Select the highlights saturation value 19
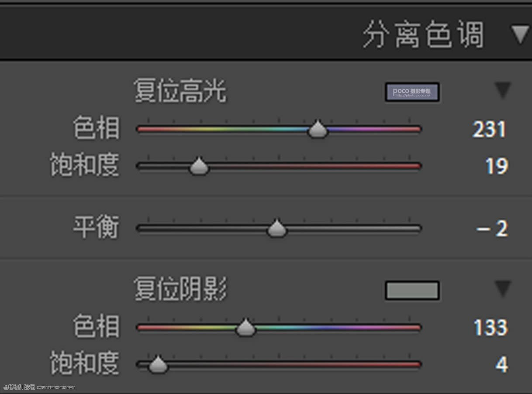532x394 pixels. pos(496,166)
